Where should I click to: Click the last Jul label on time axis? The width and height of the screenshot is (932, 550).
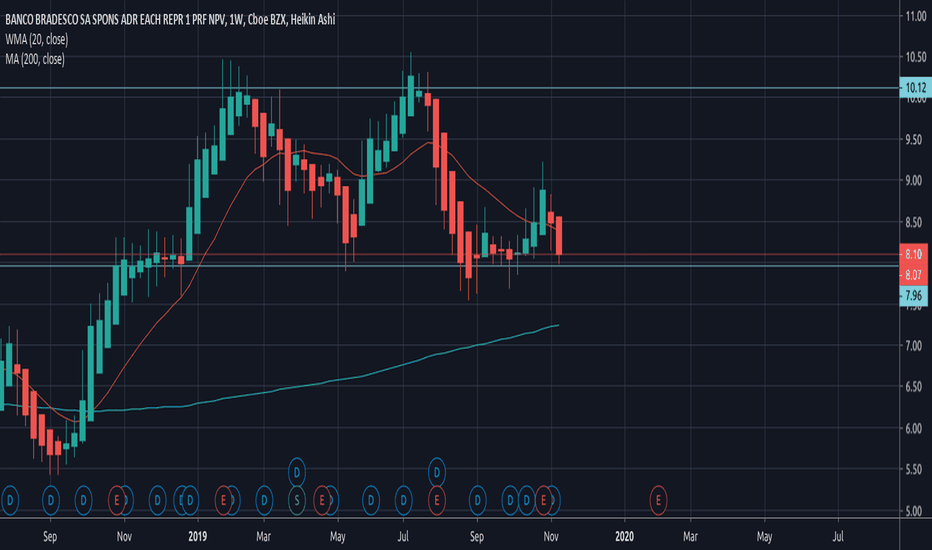click(x=837, y=536)
